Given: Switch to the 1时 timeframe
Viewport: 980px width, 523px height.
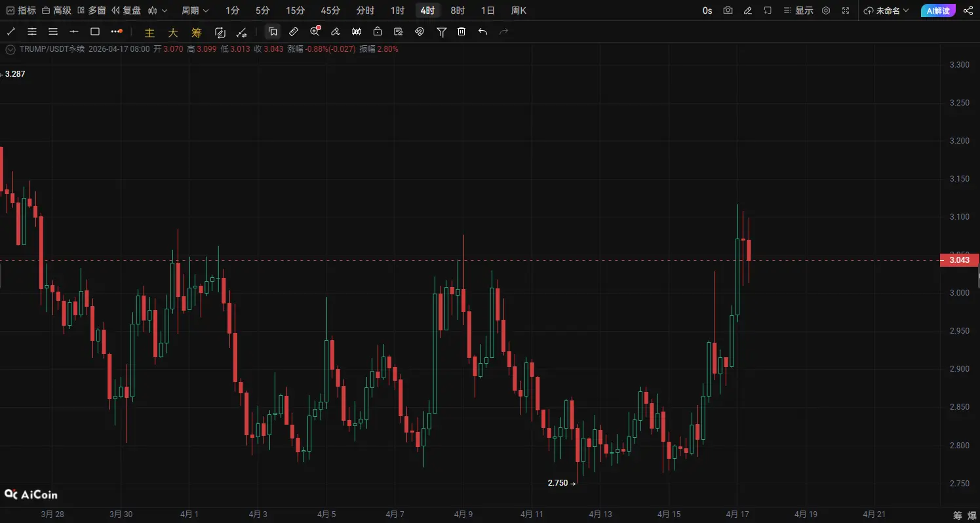Looking at the screenshot, I should [x=397, y=10].
